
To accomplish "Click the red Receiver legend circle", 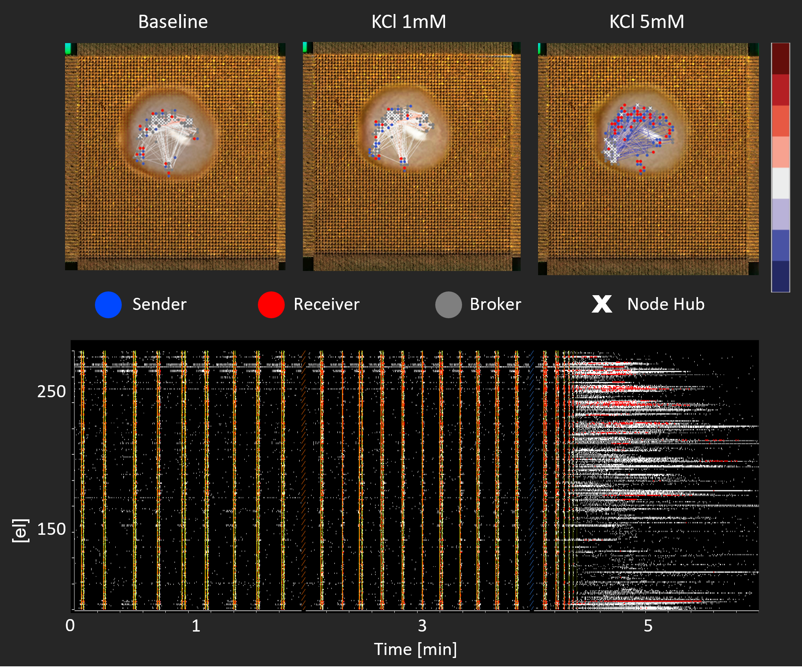I will point(271,305).
